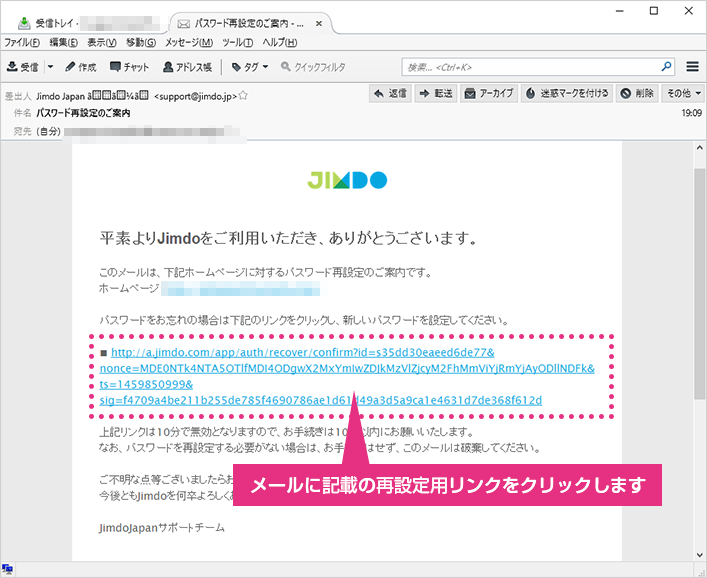Click the JIMDO logo in the email
The height and width of the screenshot is (578, 707).
(347, 180)
